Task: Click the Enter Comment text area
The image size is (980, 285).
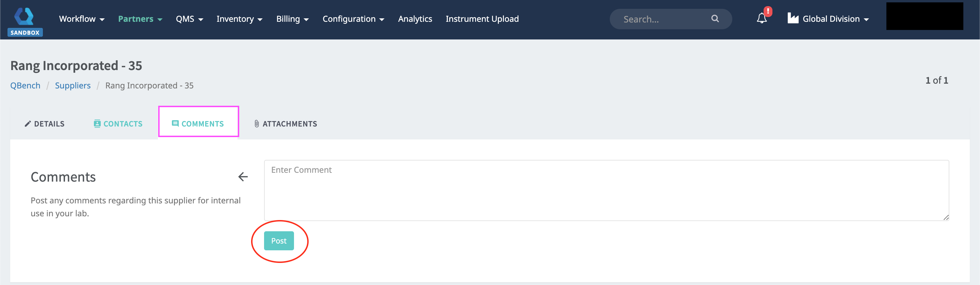Action: [x=606, y=190]
